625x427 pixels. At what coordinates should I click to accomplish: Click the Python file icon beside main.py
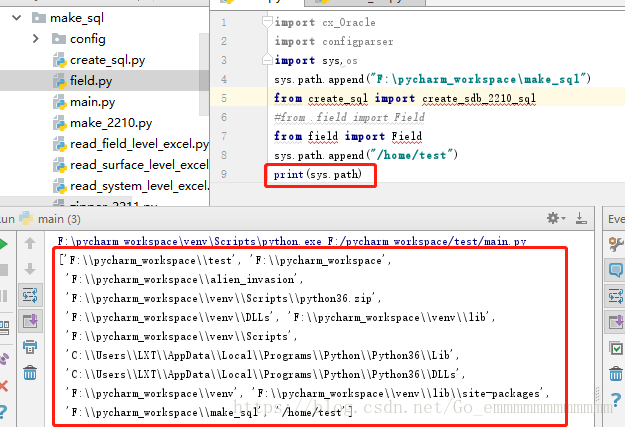coord(60,102)
